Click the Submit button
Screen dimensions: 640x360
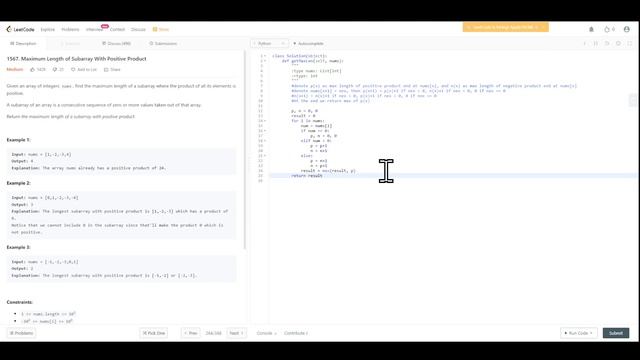pos(616,333)
